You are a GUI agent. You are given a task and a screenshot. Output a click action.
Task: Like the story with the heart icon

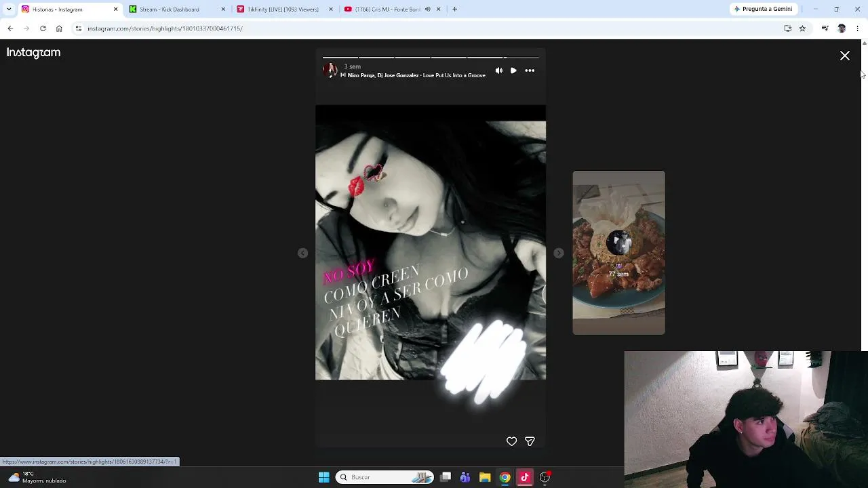(x=511, y=441)
